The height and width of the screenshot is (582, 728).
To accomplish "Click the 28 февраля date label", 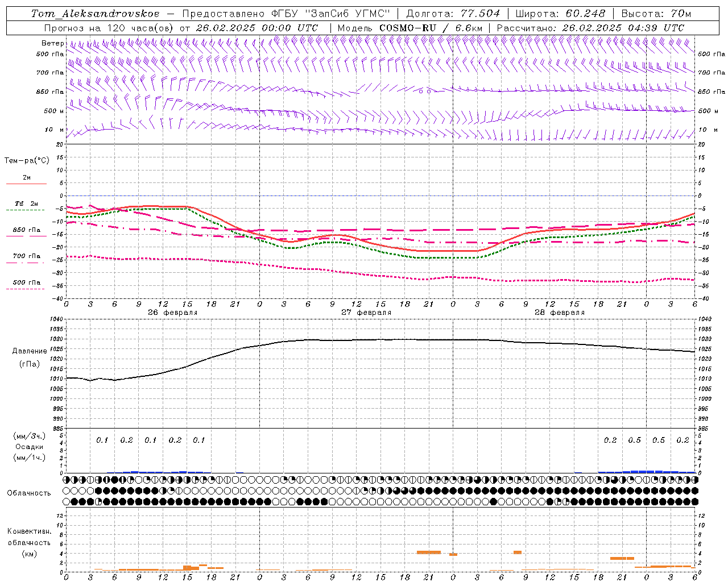I will (560, 313).
